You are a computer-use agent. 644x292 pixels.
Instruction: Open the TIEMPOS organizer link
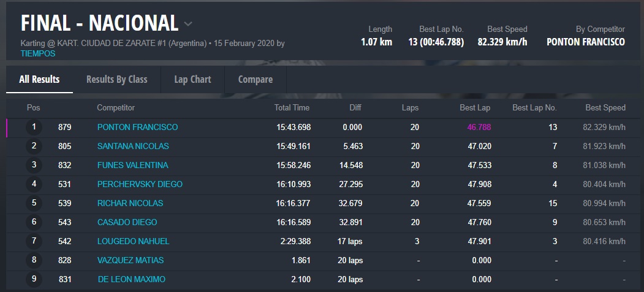38,53
